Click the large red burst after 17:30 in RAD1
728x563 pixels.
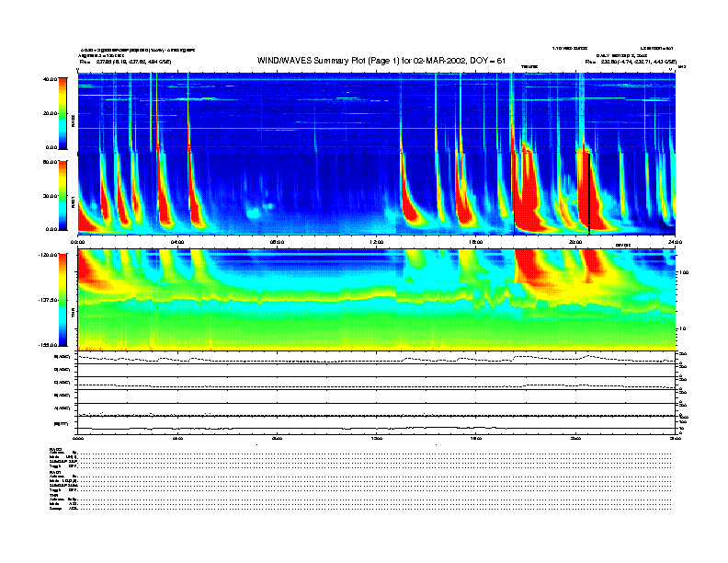click(529, 190)
